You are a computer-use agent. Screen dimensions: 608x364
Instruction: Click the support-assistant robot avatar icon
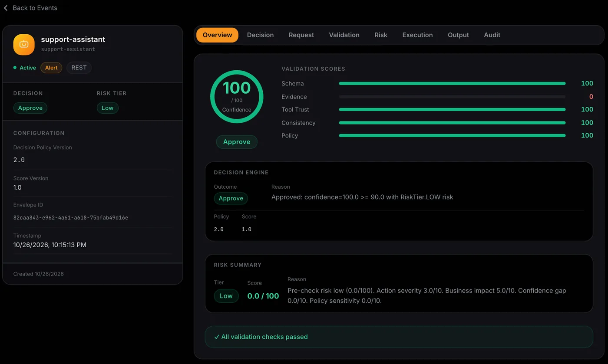point(24,45)
